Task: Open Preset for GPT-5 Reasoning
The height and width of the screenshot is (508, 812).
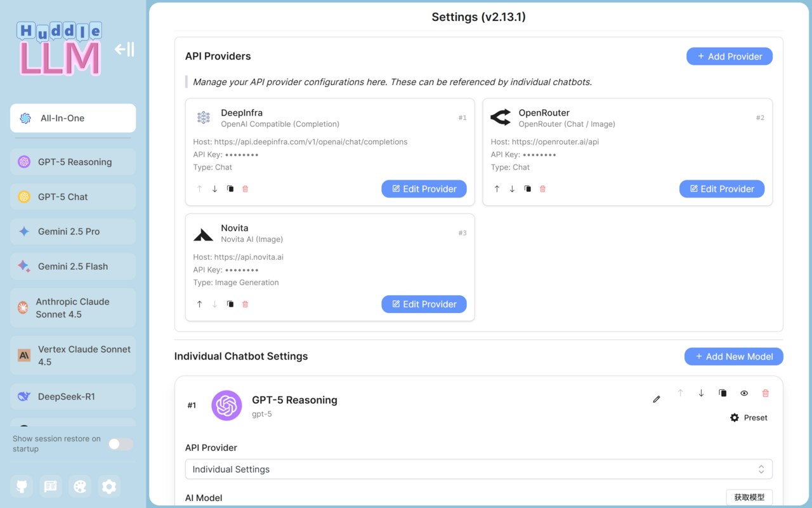Action: pyautogui.click(x=749, y=418)
